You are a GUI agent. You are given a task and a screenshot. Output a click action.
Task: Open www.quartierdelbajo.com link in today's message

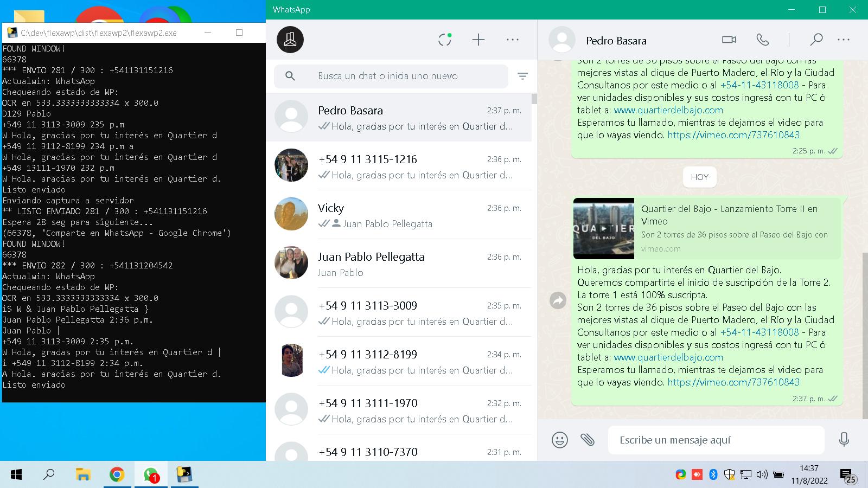coord(668,357)
